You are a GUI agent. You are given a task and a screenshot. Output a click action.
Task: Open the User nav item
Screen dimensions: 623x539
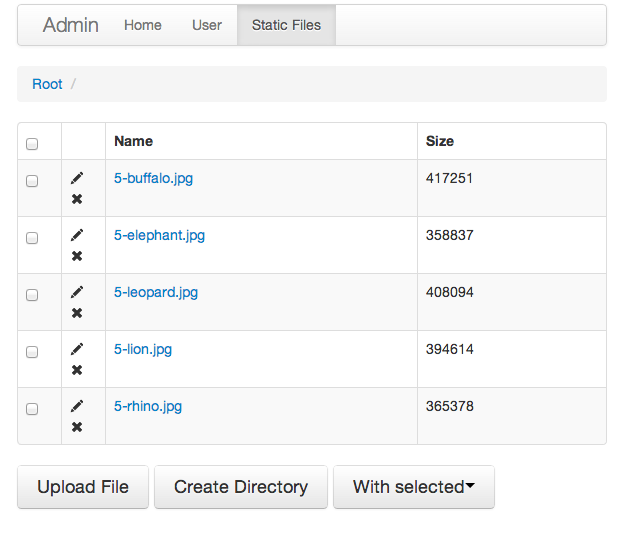[x=207, y=25]
